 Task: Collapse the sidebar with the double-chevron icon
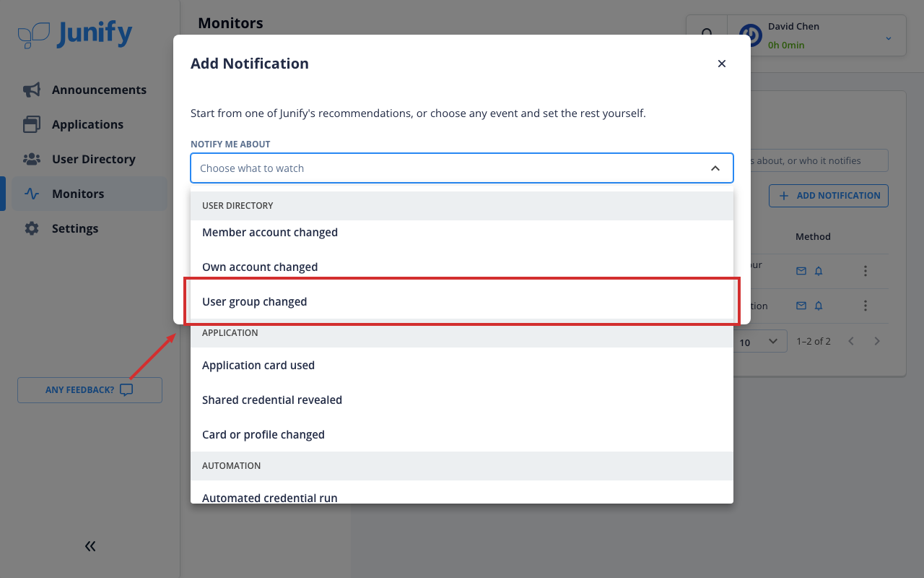90,546
